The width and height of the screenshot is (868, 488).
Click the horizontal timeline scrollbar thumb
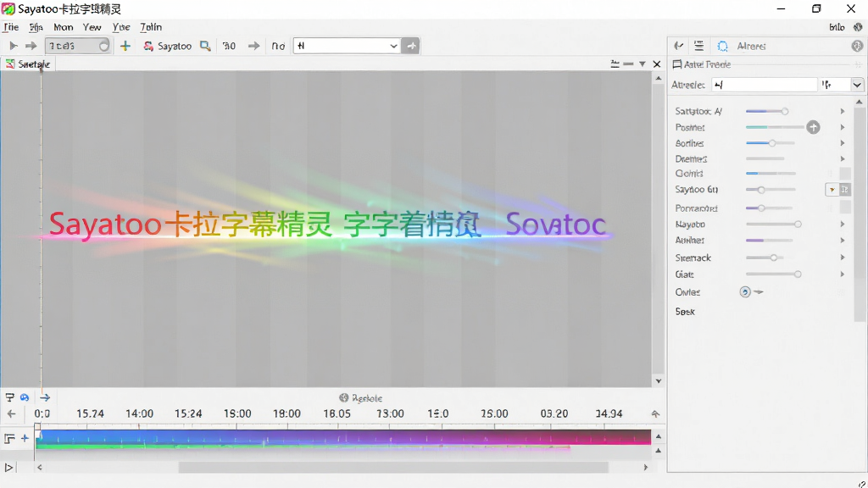[x=393, y=468]
